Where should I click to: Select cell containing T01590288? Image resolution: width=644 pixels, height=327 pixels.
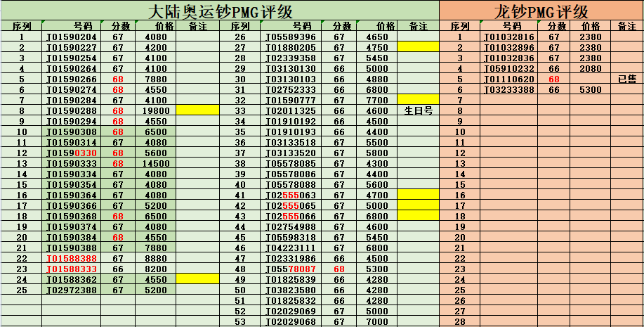tap(72, 110)
